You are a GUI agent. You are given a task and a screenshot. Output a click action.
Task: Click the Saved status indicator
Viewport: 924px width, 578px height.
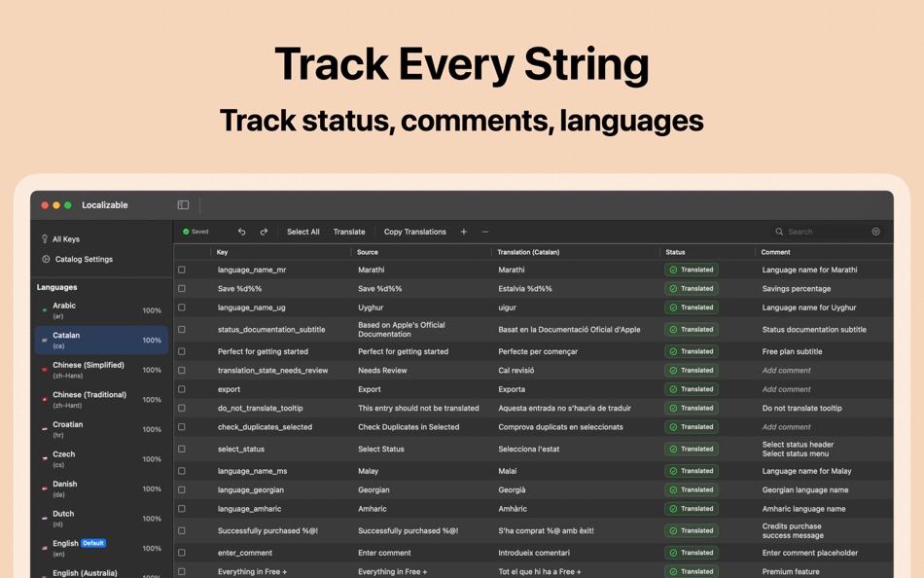tap(195, 232)
